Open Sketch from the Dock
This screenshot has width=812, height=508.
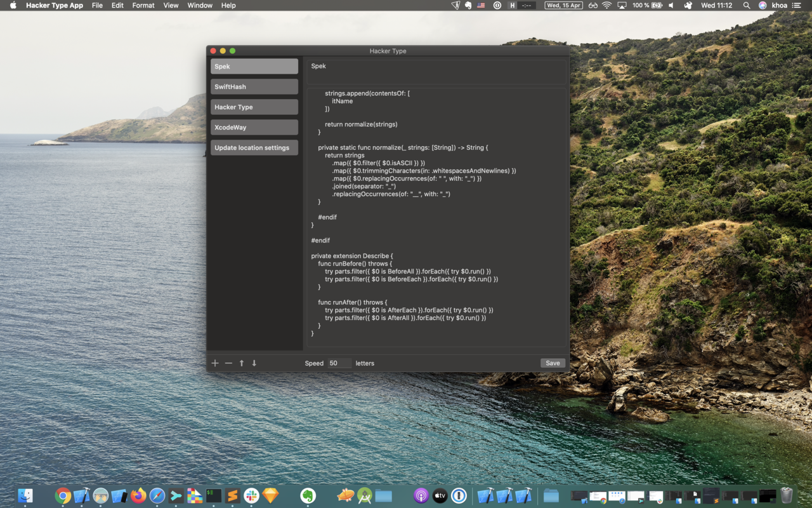[270, 495]
